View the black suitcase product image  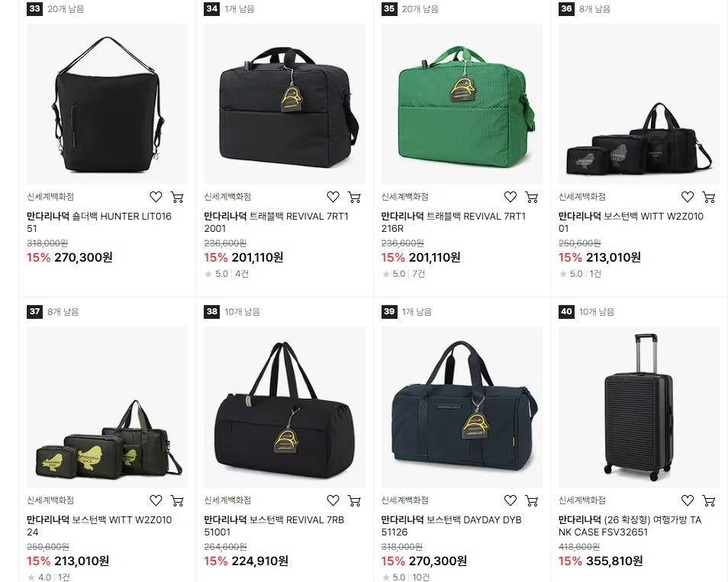639,407
